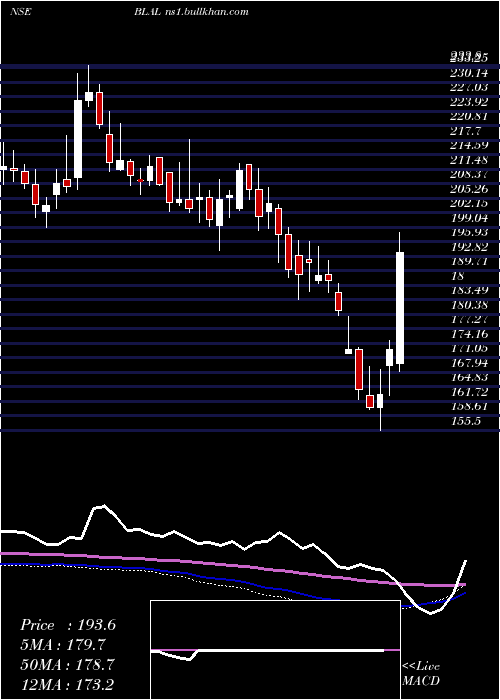Select the 205.26 price axis label

click(x=469, y=189)
